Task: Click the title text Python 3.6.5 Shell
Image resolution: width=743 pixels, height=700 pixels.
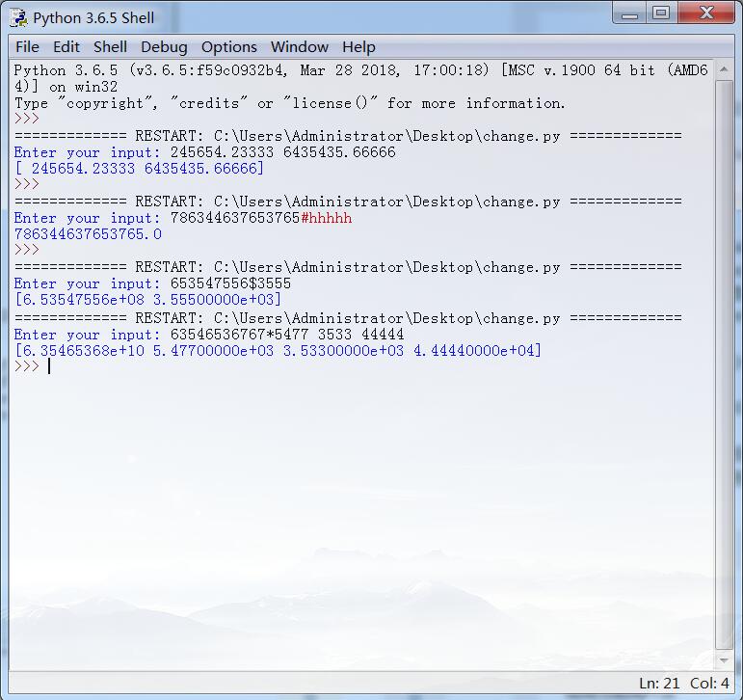Action: pyautogui.click(x=93, y=18)
